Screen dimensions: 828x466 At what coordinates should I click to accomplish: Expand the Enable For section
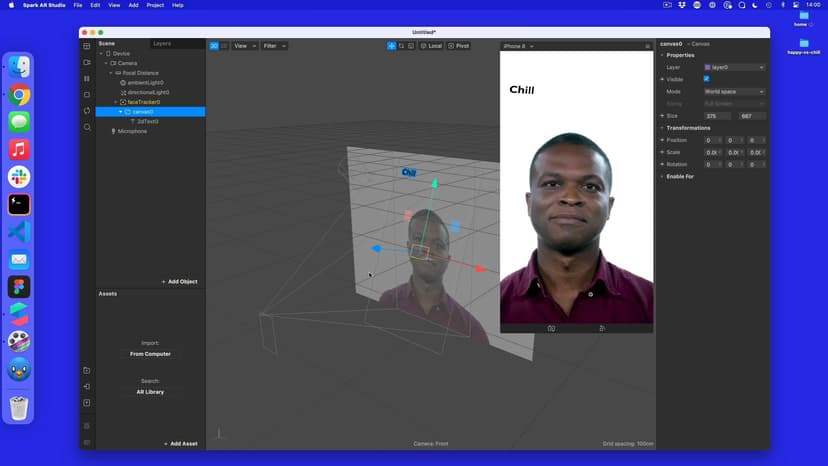662,176
